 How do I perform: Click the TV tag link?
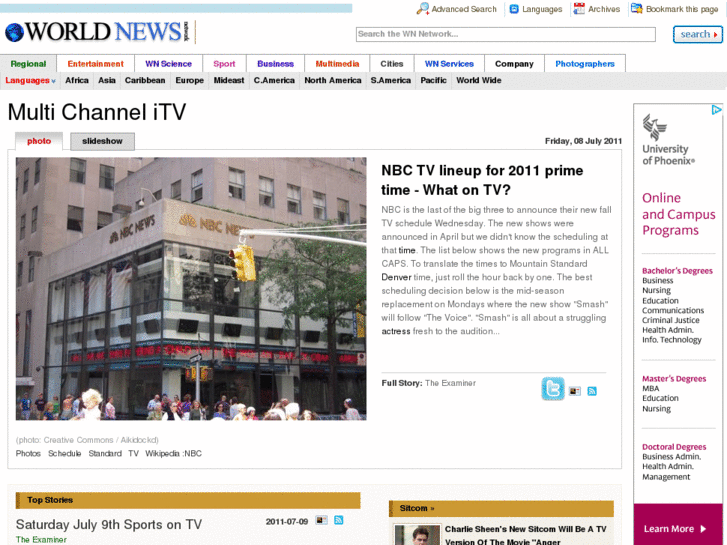coord(134,454)
